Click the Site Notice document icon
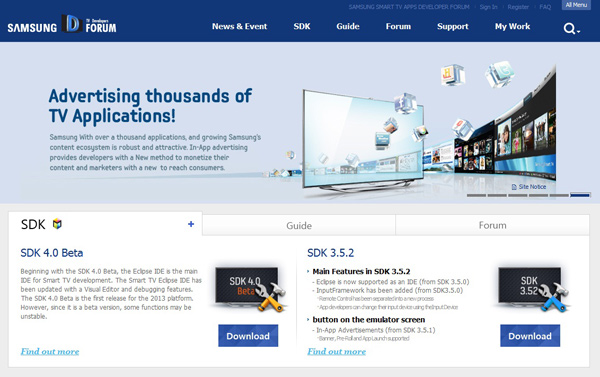The width and height of the screenshot is (600, 377). tap(514, 187)
